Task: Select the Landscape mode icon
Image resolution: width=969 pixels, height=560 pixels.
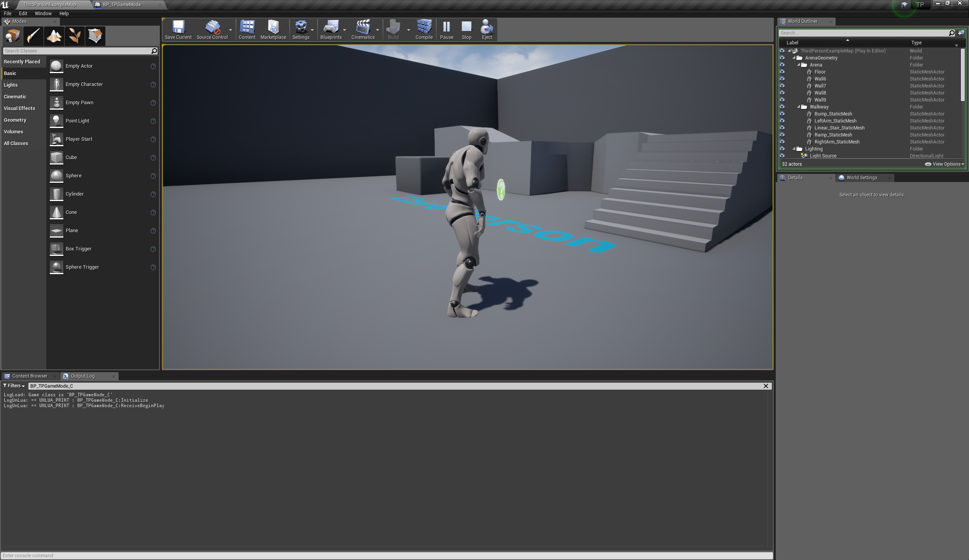Action: tap(54, 36)
